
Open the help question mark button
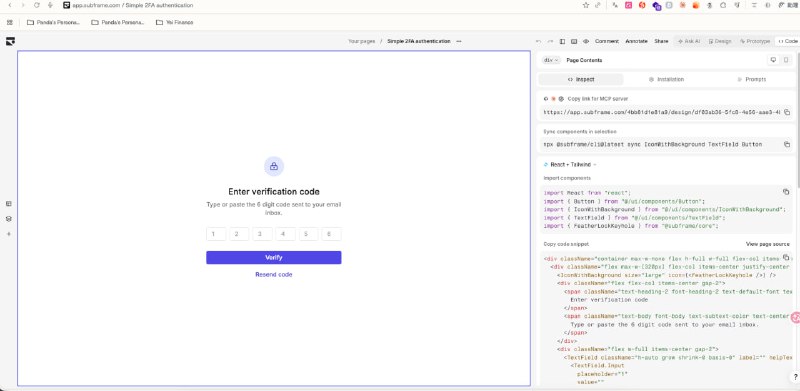[x=795, y=377]
